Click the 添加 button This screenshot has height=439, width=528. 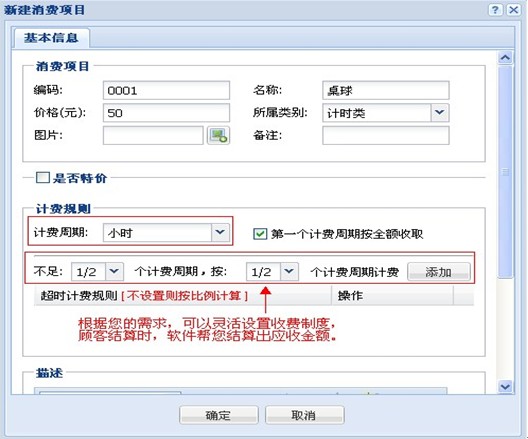[x=439, y=272]
